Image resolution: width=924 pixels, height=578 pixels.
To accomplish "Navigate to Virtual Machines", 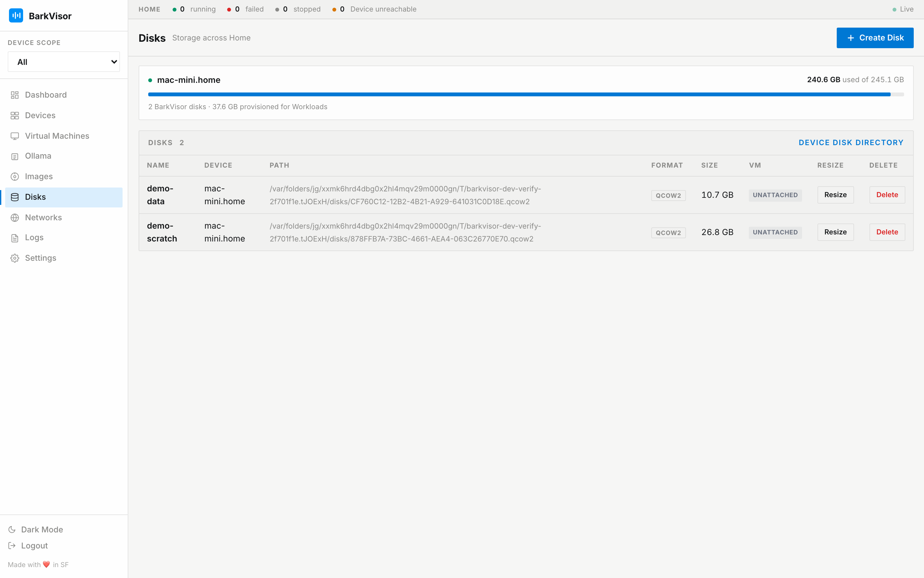I will [x=64, y=136].
